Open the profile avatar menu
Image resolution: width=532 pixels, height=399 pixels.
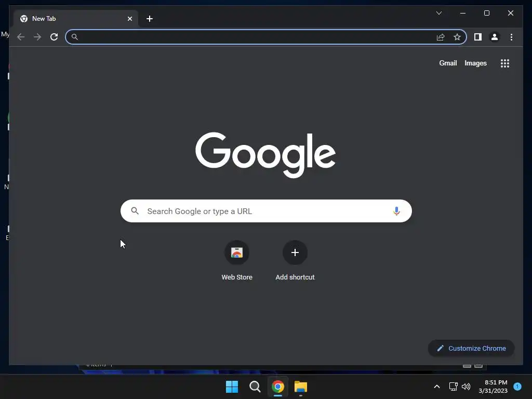click(x=495, y=37)
